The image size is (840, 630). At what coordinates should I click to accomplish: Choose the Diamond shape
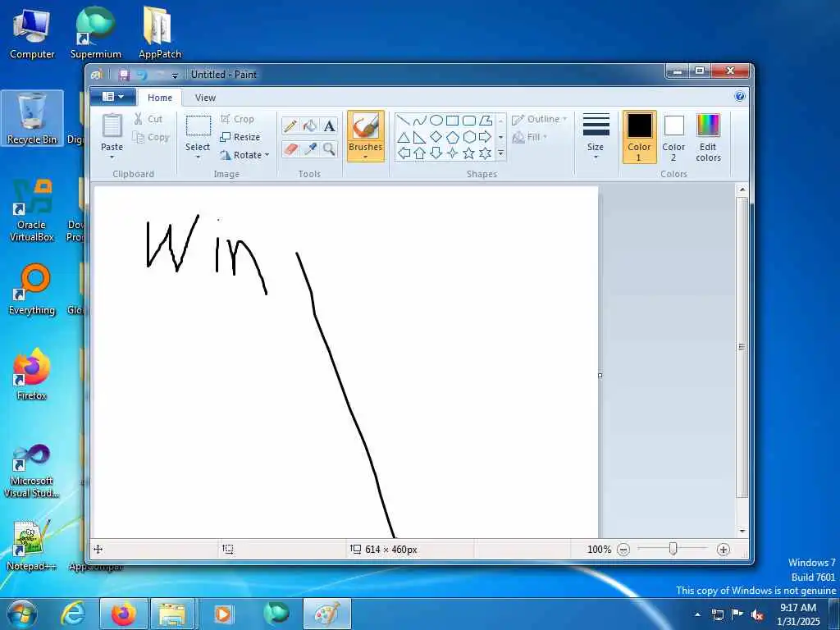tap(436, 137)
